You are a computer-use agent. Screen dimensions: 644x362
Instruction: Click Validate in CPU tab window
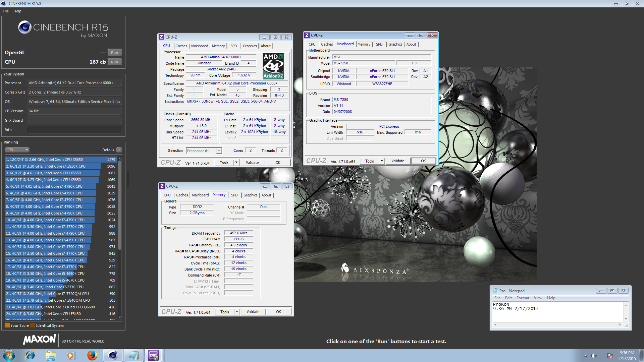[x=252, y=163]
